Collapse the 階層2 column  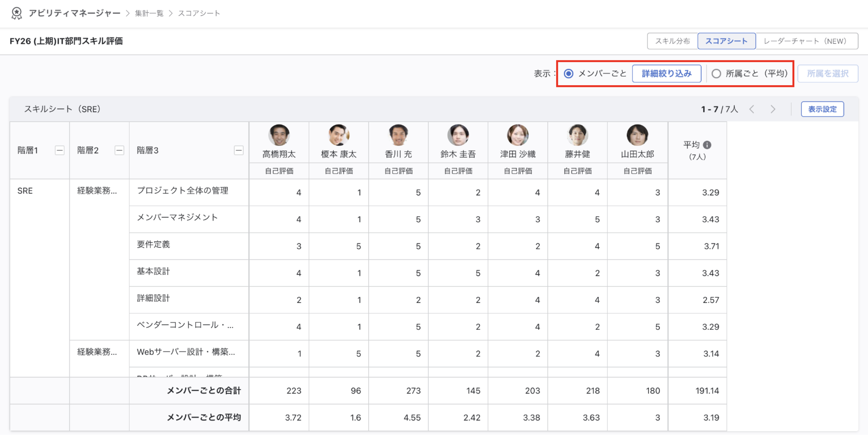[119, 150]
